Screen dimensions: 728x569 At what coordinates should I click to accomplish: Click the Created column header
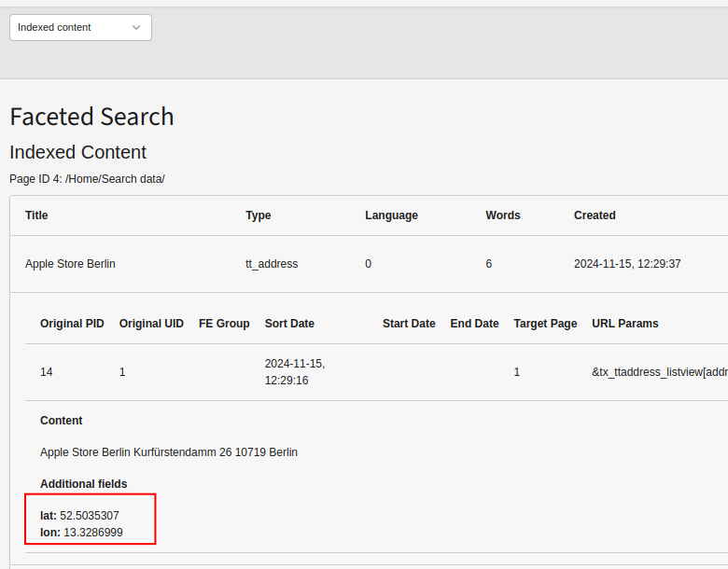(x=595, y=215)
